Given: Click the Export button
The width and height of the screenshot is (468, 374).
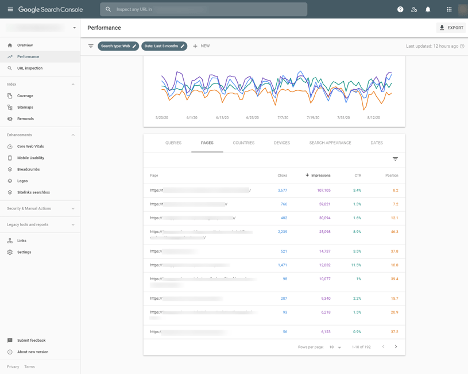Looking at the screenshot, I should pyautogui.click(x=452, y=28).
